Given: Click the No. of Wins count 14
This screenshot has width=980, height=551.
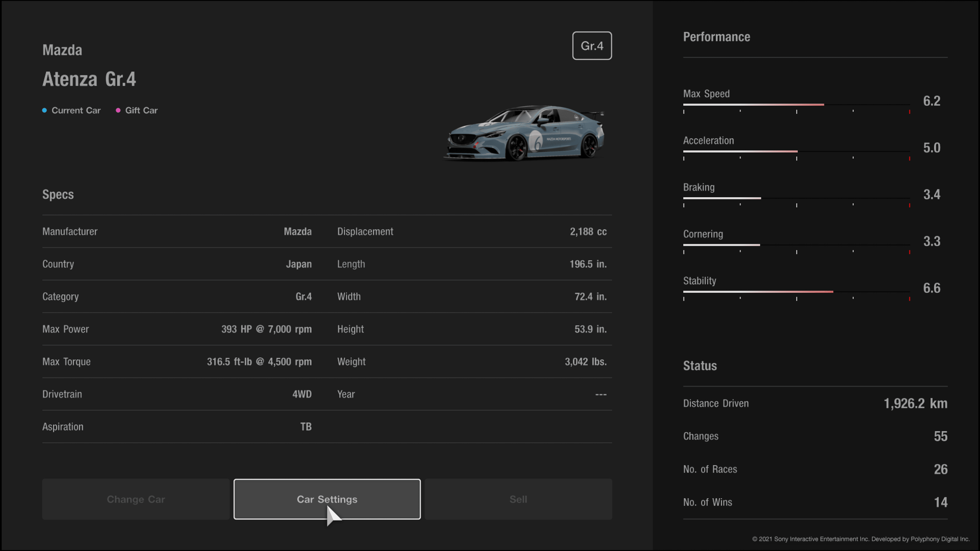Looking at the screenshot, I should coord(940,502).
